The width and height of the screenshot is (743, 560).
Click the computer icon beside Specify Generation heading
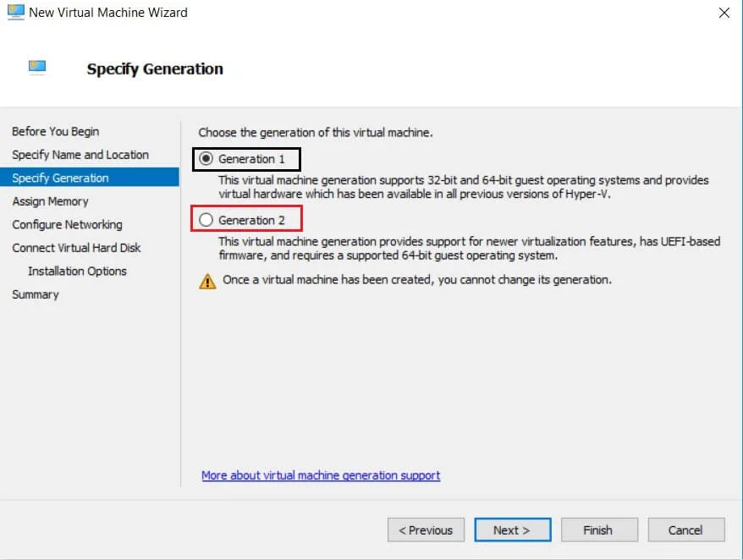(37, 69)
